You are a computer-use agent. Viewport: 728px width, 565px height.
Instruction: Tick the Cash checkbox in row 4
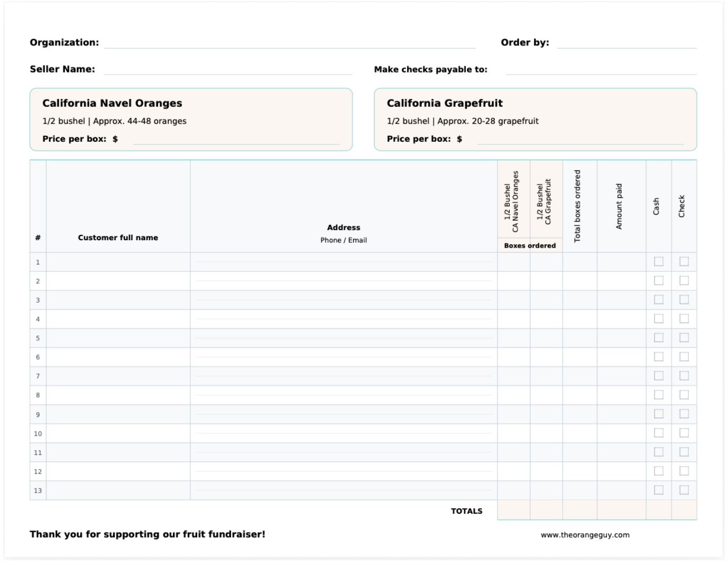[658, 318]
